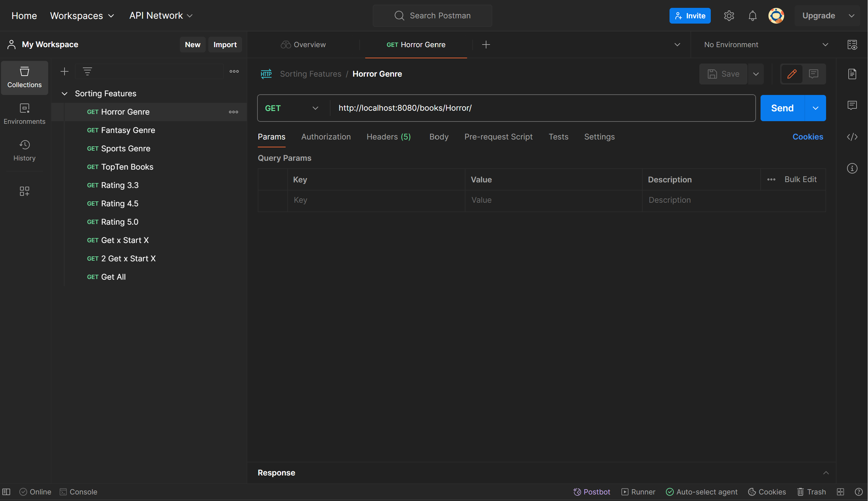The width and height of the screenshot is (868, 501).
Task: Open the comments icon in right sidebar
Action: (852, 105)
